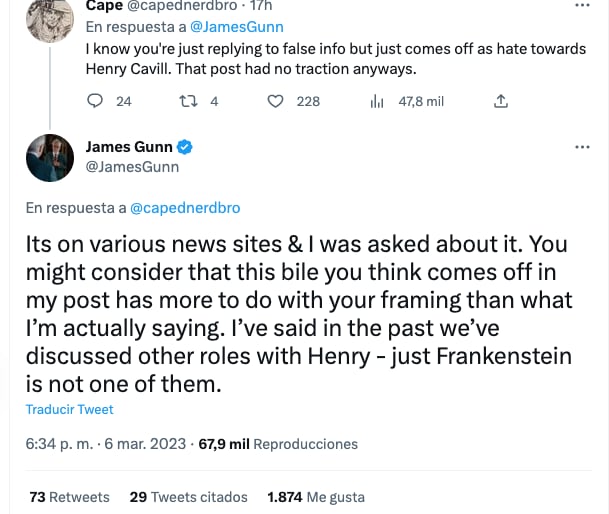The width and height of the screenshot is (609, 514).
Task: View analytics icon on Cape's tweet
Action: click(378, 101)
